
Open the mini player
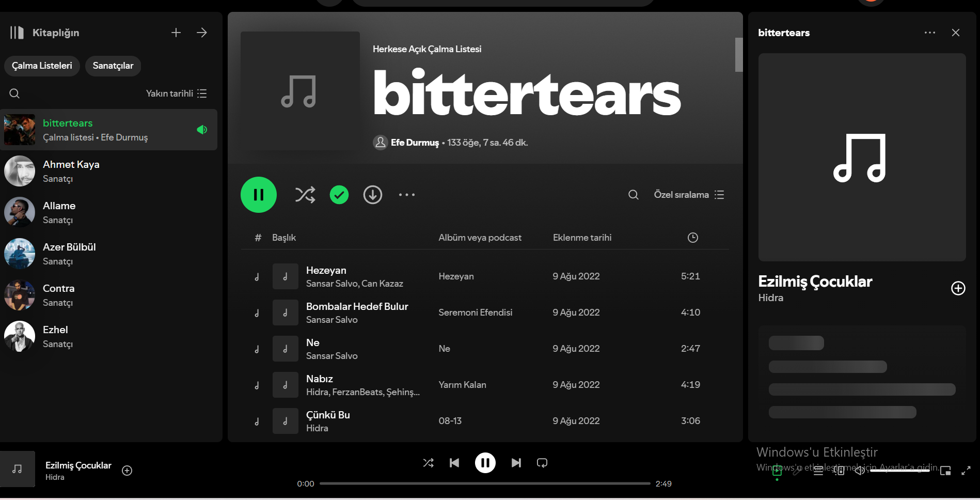(945, 470)
